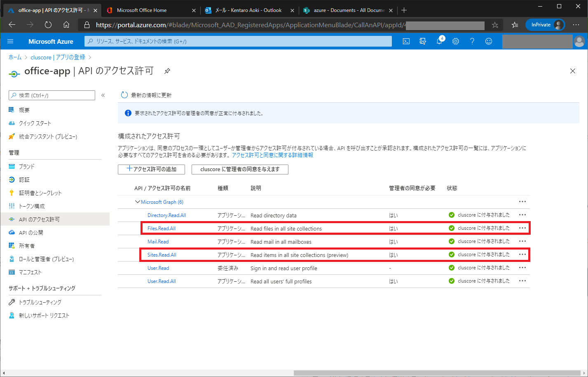The height and width of the screenshot is (377, 588).
Task: Open directory and subscription filter icon
Action: tap(423, 41)
